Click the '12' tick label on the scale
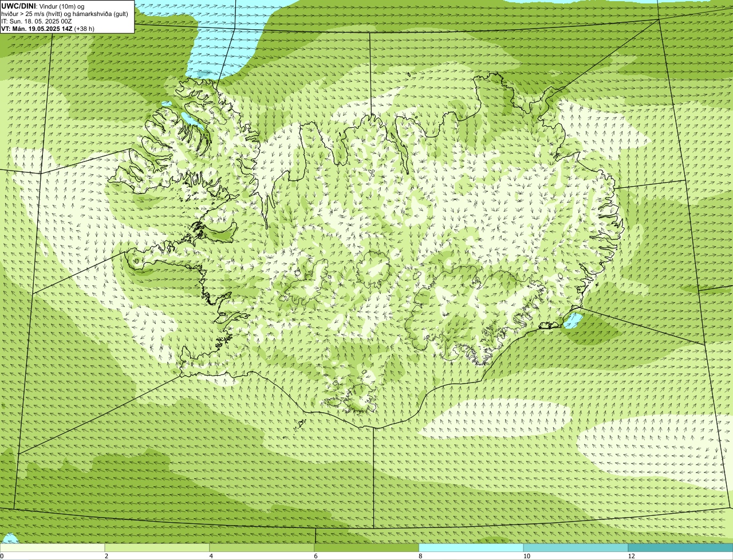The image size is (733, 560). pyautogui.click(x=631, y=556)
